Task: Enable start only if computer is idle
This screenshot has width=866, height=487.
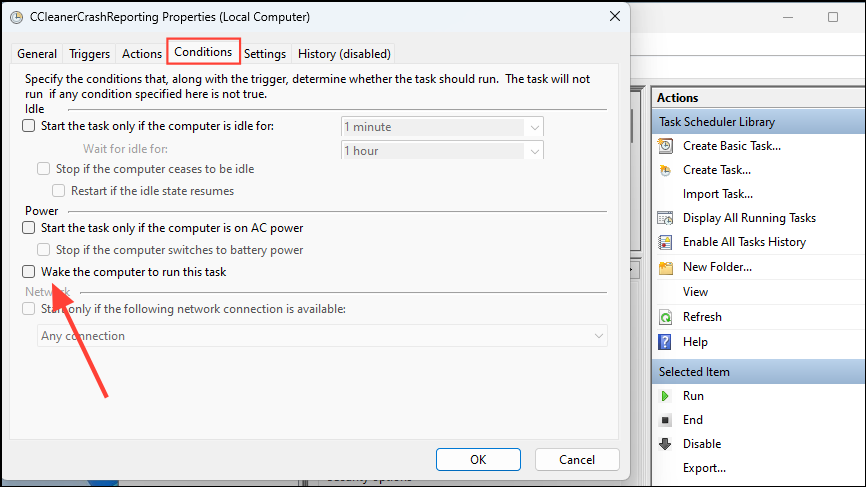Action: coord(29,126)
